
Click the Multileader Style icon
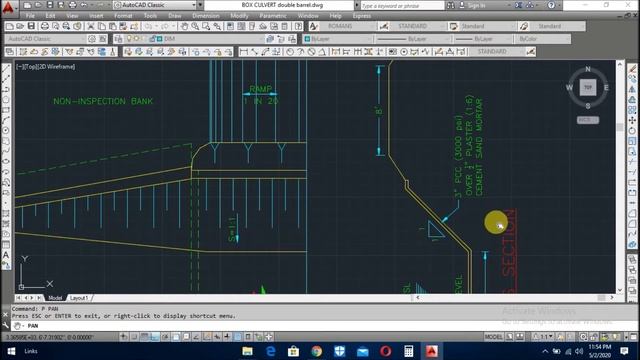click(524, 27)
